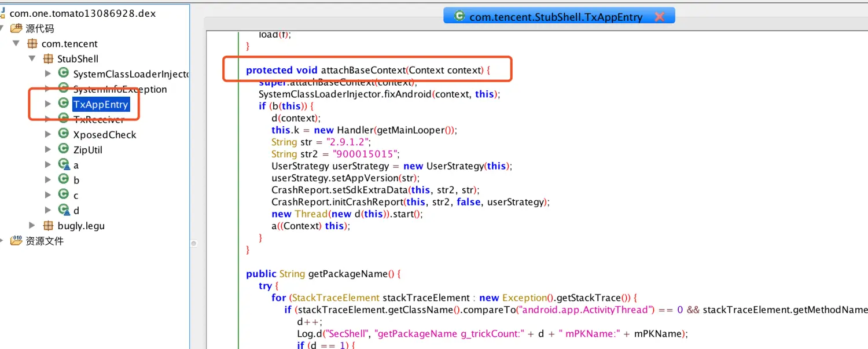Click attachBaseContext method declaration
The width and height of the screenshot is (868, 349).
point(368,70)
